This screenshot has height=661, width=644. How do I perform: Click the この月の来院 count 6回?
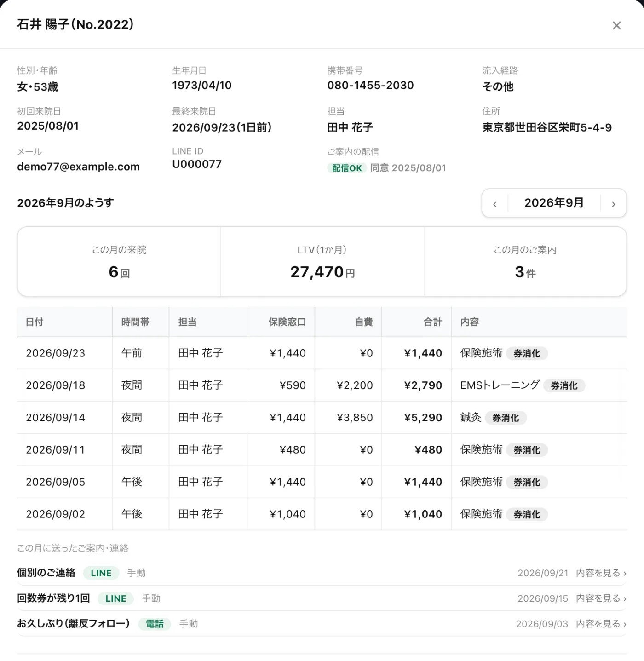coord(119,272)
